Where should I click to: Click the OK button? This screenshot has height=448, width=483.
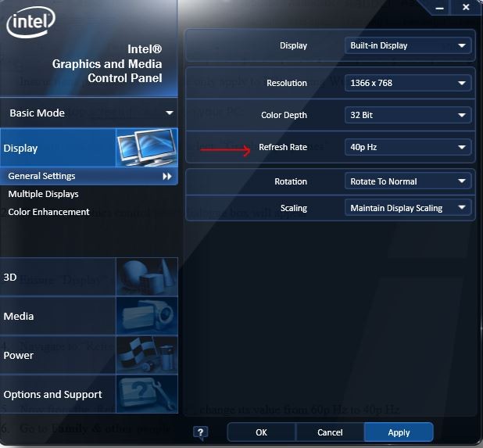[x=261, y=432]
